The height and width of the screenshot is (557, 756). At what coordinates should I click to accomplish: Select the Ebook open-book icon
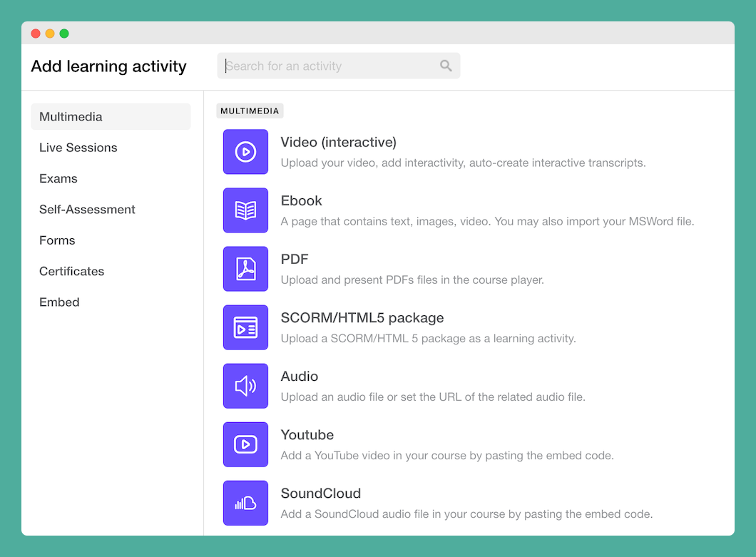[245, 210]
